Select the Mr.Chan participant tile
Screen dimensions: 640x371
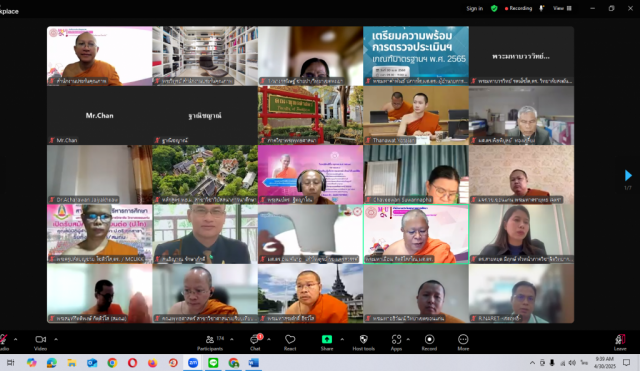point(100,116)
